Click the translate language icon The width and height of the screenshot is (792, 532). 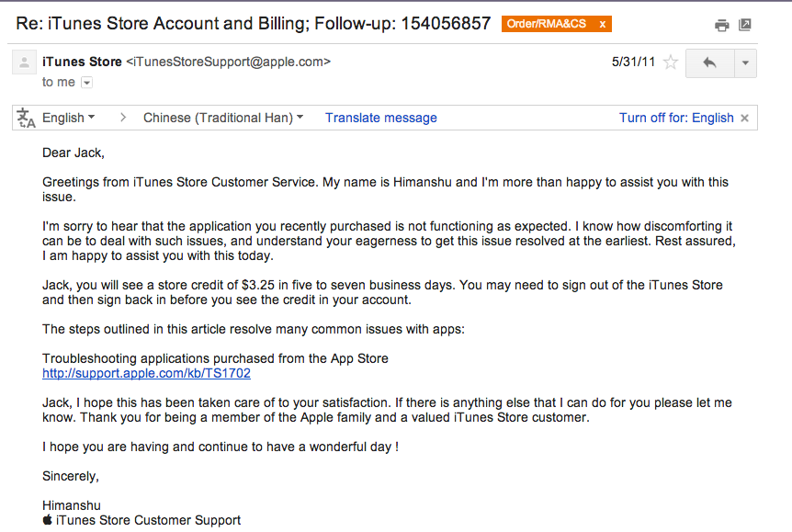click(26, 118)
